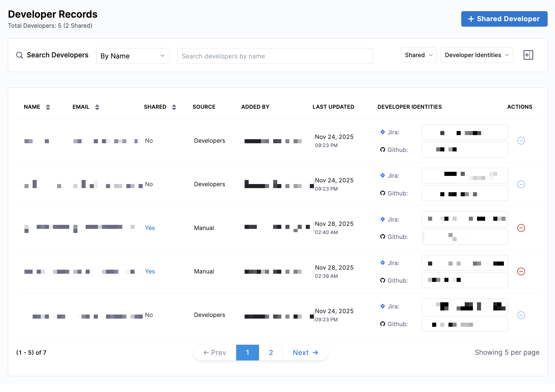Go to page 2 of results
The width and height of the screenshot is (555, 392).
[x=271, y=353]
